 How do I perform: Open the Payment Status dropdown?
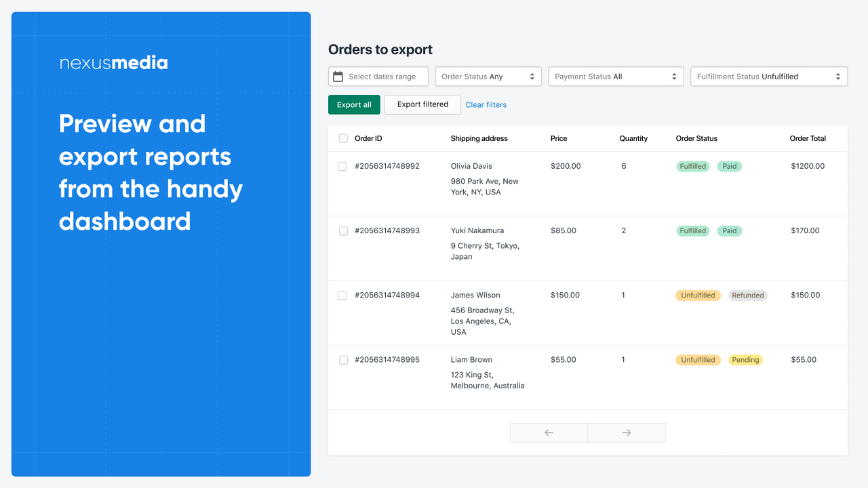tap(616, 76)
